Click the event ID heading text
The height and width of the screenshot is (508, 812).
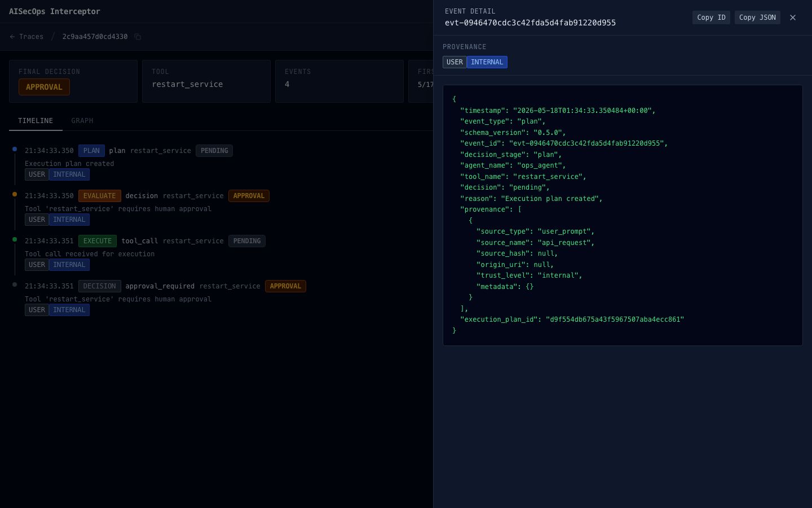click(530, 23)
